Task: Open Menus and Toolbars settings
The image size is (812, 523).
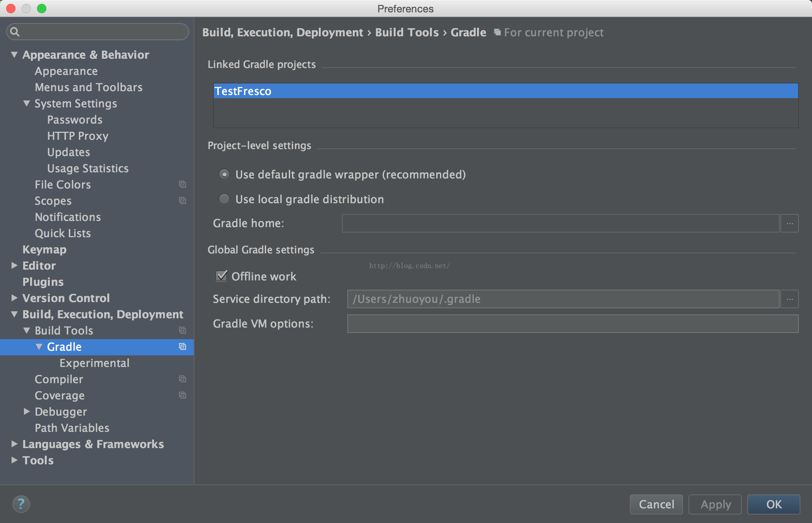Action: [x=89, y=87]
